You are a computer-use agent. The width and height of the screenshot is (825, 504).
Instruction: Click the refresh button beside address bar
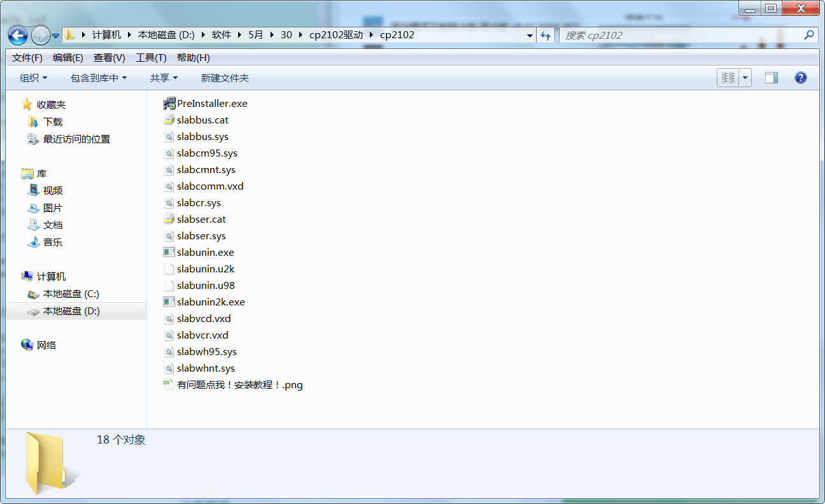pyautogui.click(x=546, y=36)
